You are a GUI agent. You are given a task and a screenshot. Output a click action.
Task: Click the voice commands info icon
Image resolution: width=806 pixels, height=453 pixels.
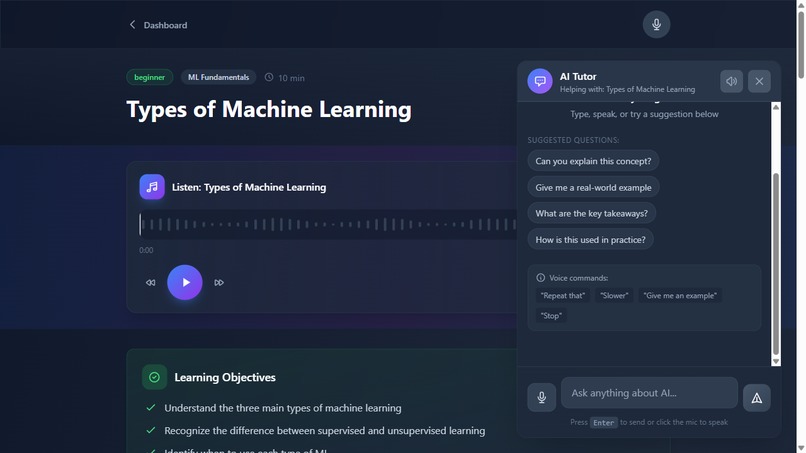point(540,278)
